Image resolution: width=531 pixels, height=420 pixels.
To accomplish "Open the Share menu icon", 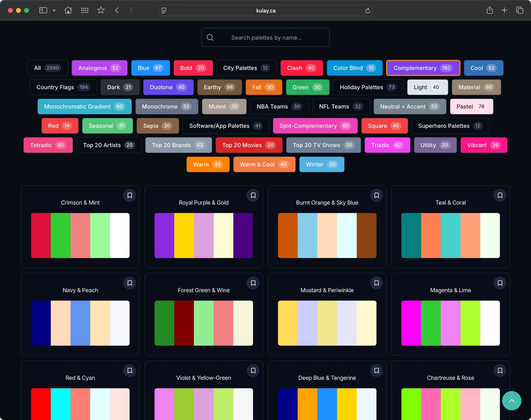I will point(489,10).
